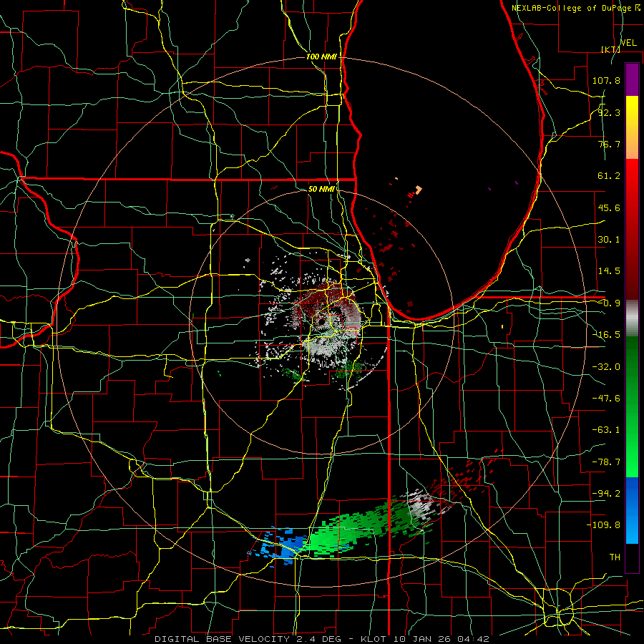The width and height of the screenshot is (644, 644).
Task: Click the 61.2 velocity scale value
Action: click(x=609, y=176)
